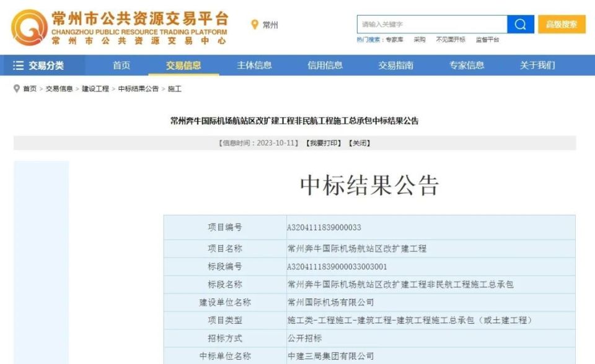Screen dimensions: 595x364
Task: Click the blue magnifier search icon
Action: (521, 24)
